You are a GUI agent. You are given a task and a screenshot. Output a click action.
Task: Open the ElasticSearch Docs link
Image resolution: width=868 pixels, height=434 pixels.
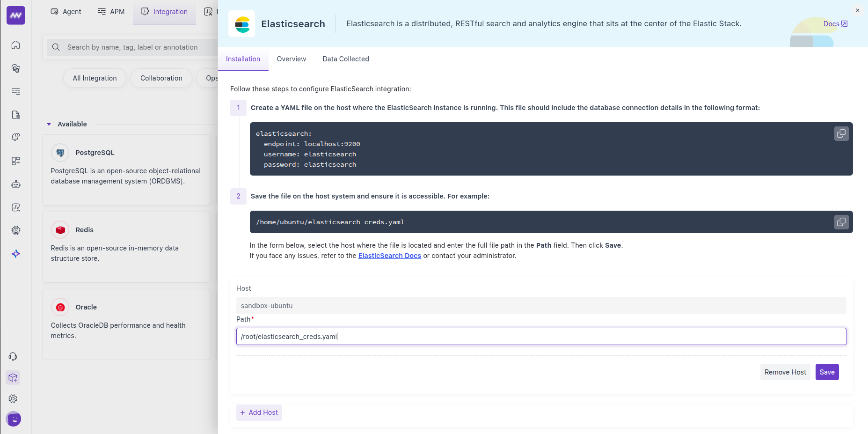coord(389,256)
